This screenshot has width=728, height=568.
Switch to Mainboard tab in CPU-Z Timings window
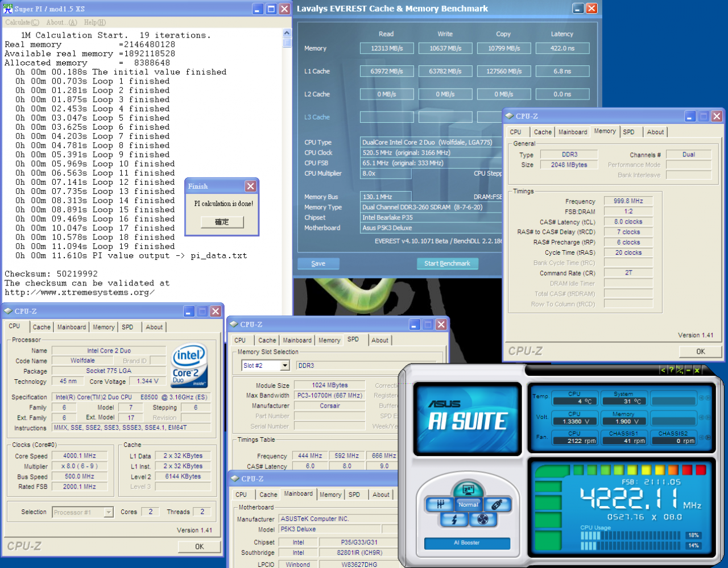point(573,132)
